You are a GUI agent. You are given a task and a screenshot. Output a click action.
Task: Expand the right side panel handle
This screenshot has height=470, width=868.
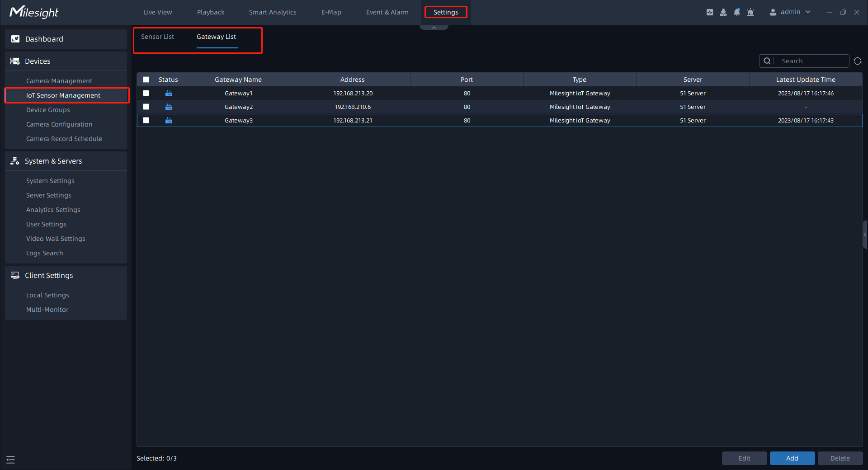click(x=865, y=235)
